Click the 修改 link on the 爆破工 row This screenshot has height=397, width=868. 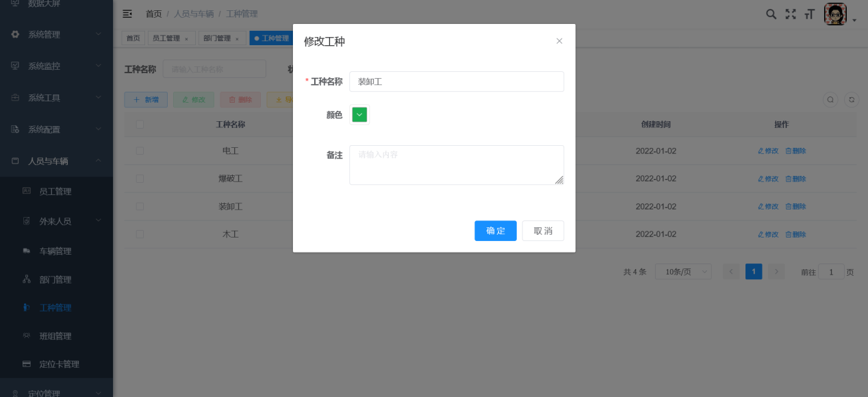click(767, 178)
